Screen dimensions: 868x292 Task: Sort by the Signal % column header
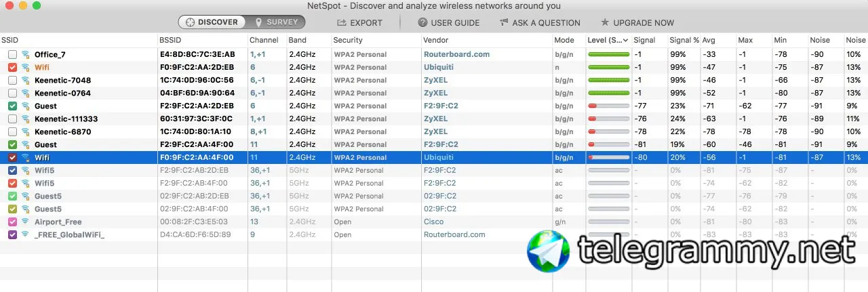[683, 40]
